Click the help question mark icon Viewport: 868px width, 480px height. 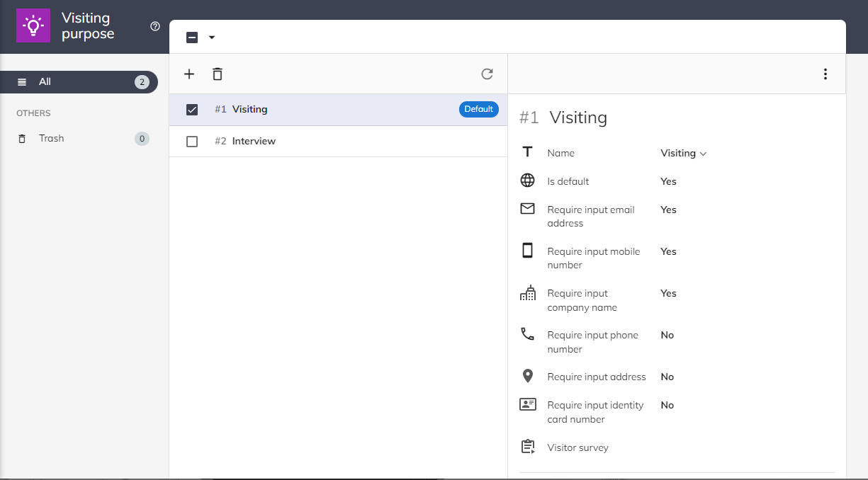coord(155,26)
